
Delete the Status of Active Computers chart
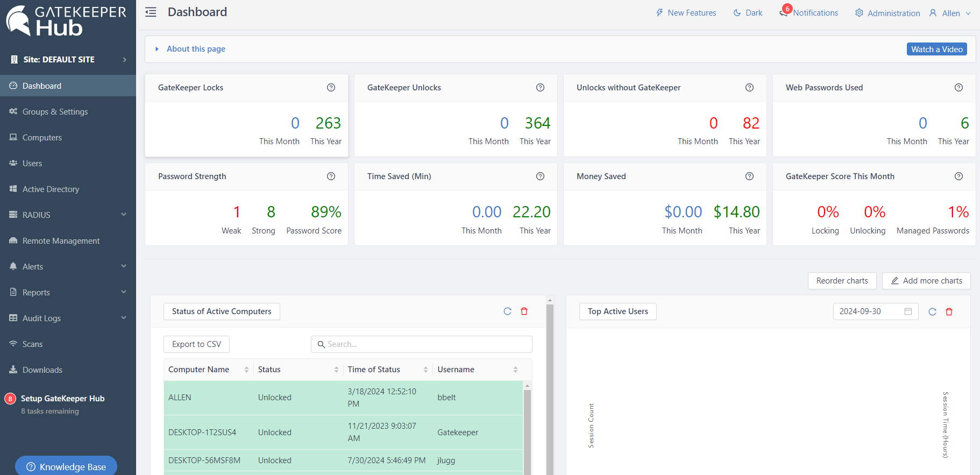[x=524, y=311]
